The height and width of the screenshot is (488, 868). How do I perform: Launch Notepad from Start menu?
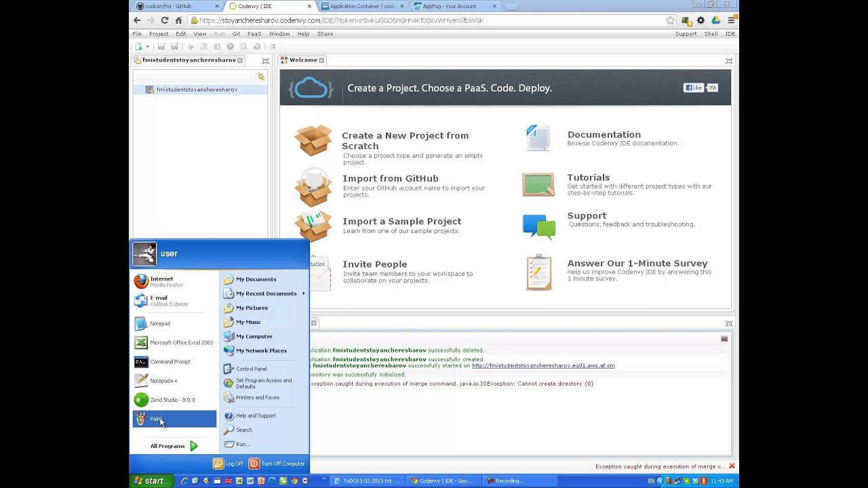click(174, 323)
